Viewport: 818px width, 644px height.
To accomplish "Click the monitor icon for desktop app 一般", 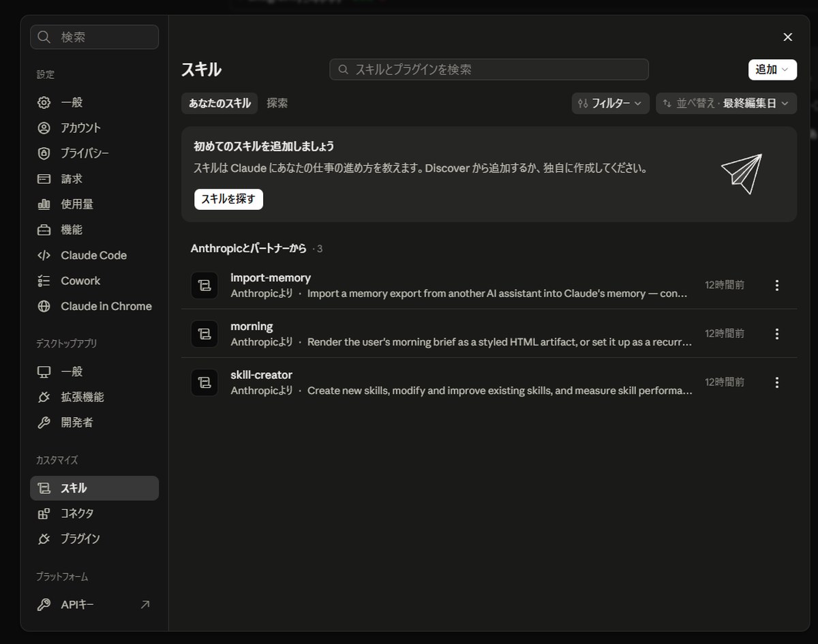I will click(x=44, y=371).
